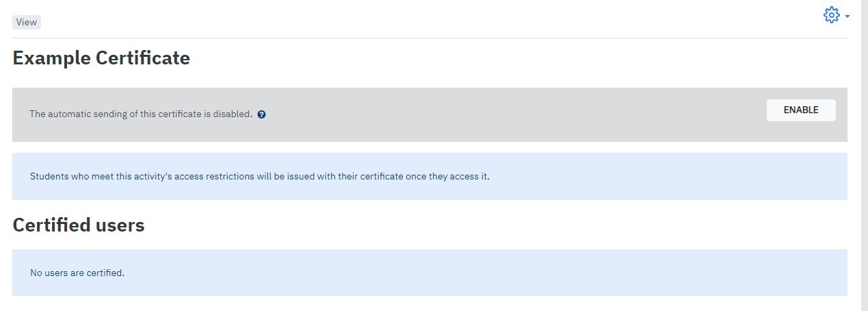Select the Example Certificate heading
The height and width of the screenshot is (311, 868).
[101, 58]
